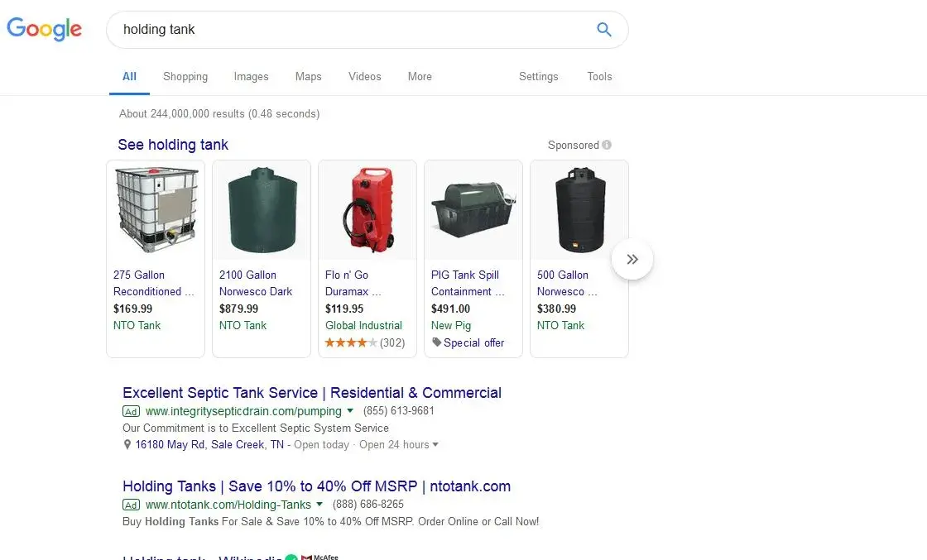Click the See holding tank heading link
Screen dimensions: 927x560
click(x=173, y=145)
